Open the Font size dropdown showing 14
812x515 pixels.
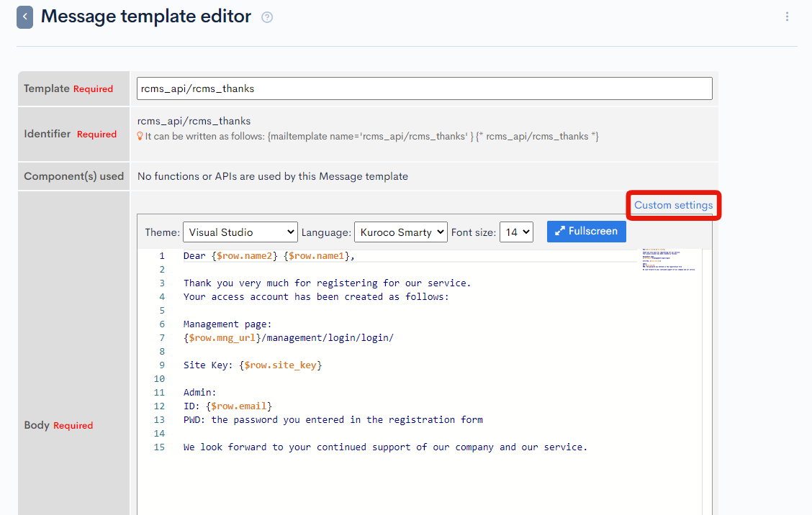515,232
